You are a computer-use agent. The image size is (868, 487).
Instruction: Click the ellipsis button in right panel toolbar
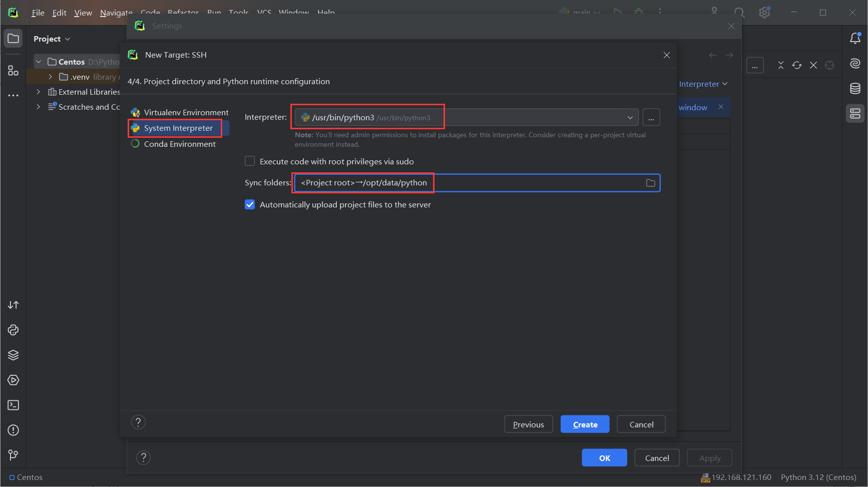coord(755,66)
